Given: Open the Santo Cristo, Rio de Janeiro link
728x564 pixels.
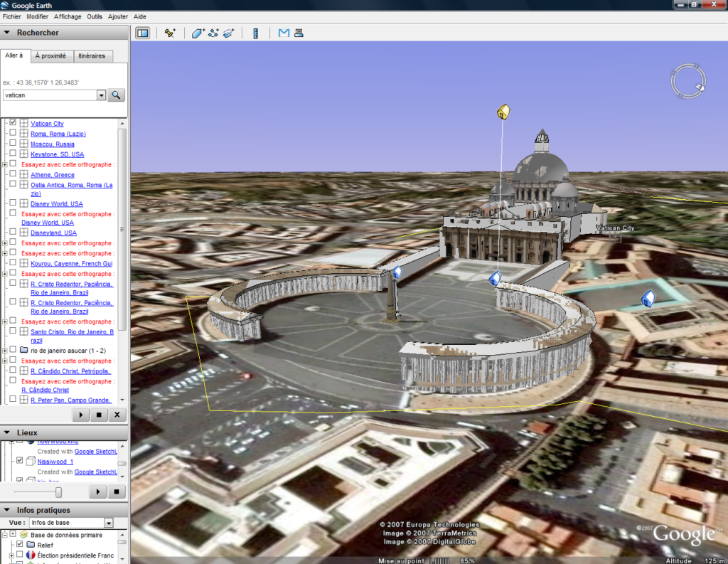Looking at the screenshot, I should click(x=72, y=336).
